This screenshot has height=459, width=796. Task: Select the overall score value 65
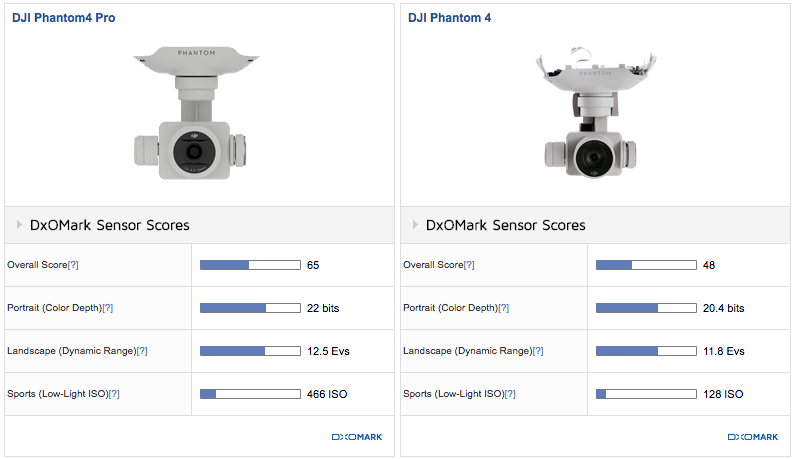(313, 265)
